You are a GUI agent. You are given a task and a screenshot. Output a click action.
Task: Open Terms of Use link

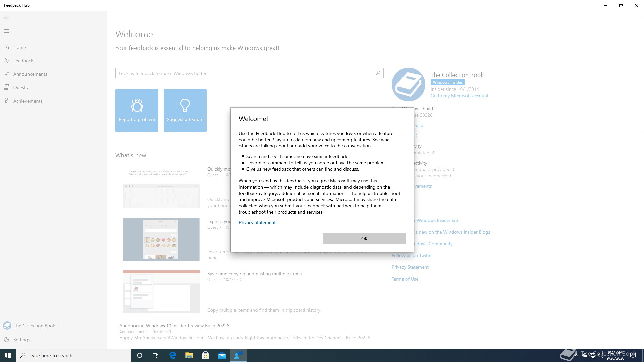[405, 279]
